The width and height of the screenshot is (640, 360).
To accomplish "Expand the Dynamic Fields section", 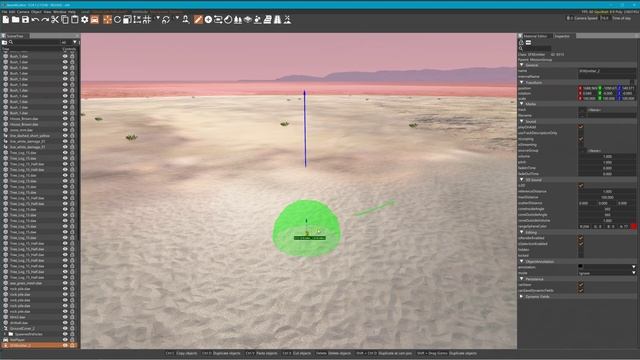I will tap(522, 297).
